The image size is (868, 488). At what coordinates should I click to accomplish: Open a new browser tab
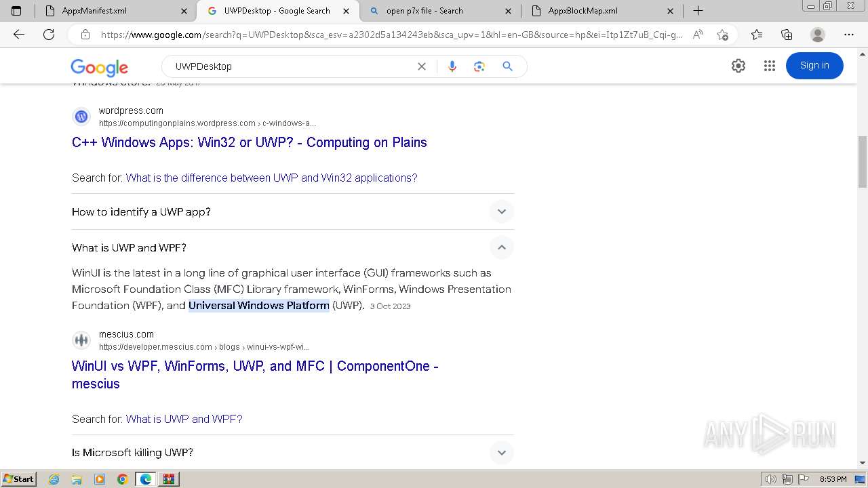pyautogui.click(x=698, y=11)
